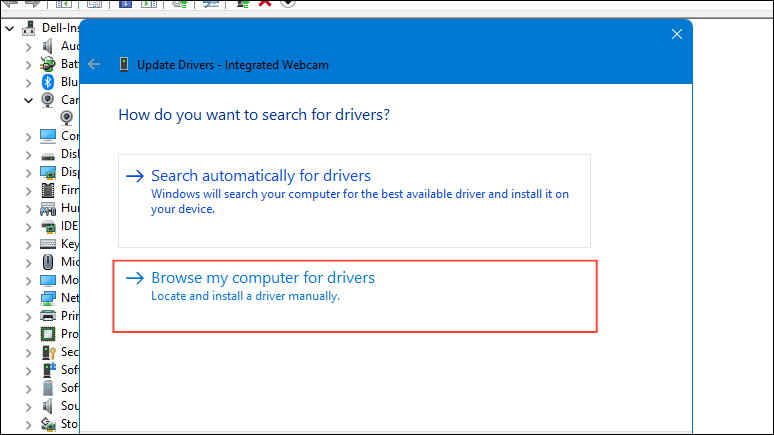This screenshot has width=774, height=435.
Task: Close the Update Drivers dialog
Action: 677,34
